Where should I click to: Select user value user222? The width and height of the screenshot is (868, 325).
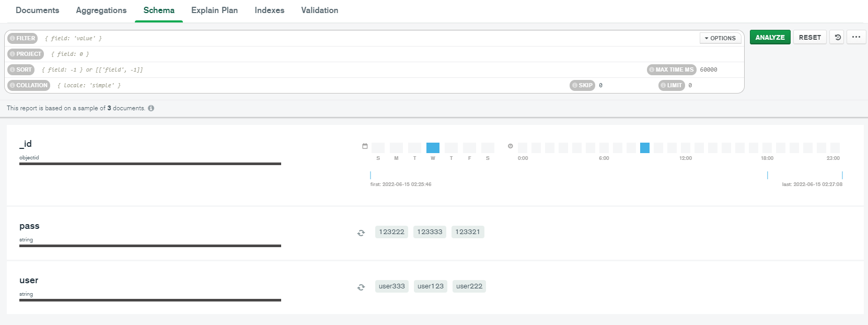469,286
